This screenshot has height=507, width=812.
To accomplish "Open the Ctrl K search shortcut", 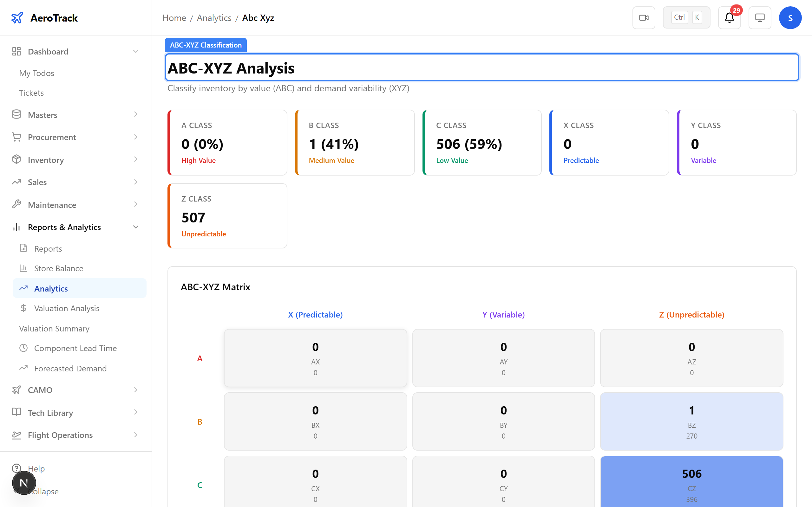I will tap(686, 18).
